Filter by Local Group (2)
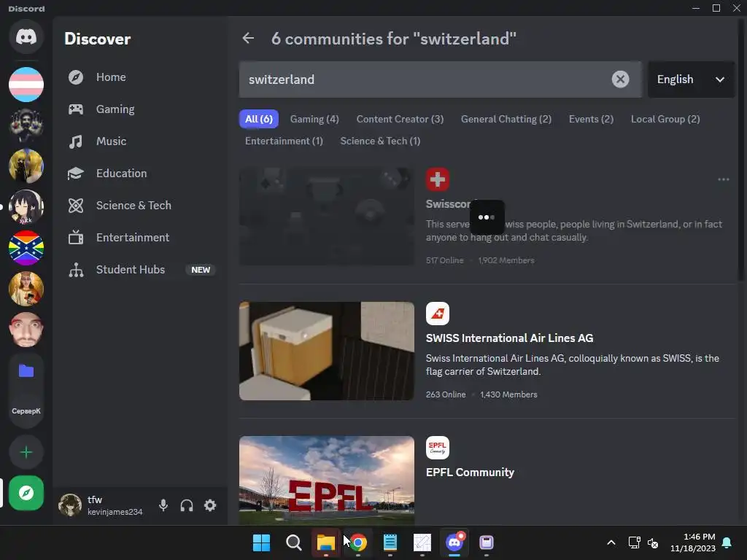This screenshot has height=560, width=747. coord(665,119)
